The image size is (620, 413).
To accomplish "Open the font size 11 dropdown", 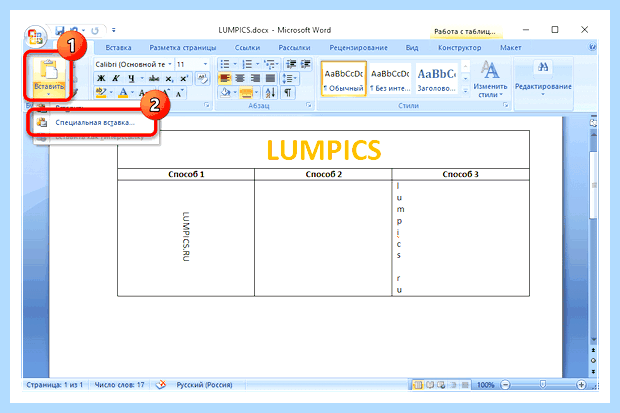I will tap(205, 64).
